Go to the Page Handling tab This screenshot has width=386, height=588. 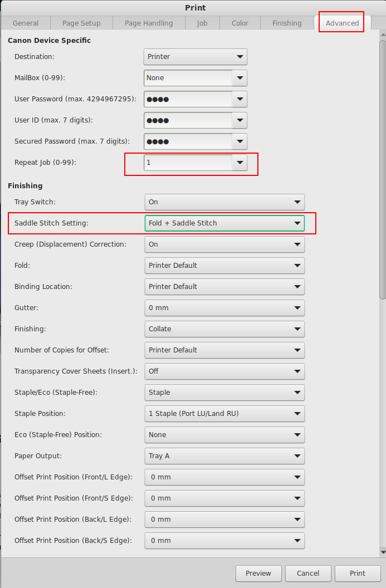[x=148, y=23]
